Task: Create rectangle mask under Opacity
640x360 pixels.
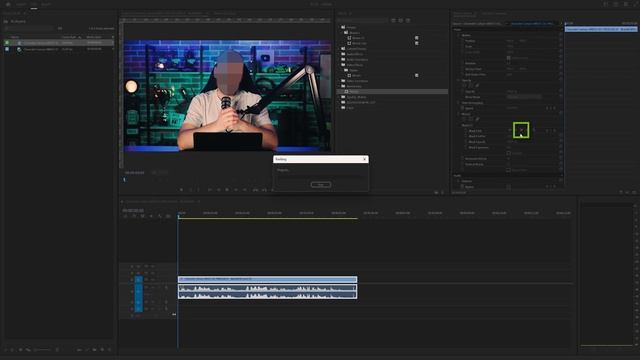Action: pyautogui.click(x=471, y=86)
